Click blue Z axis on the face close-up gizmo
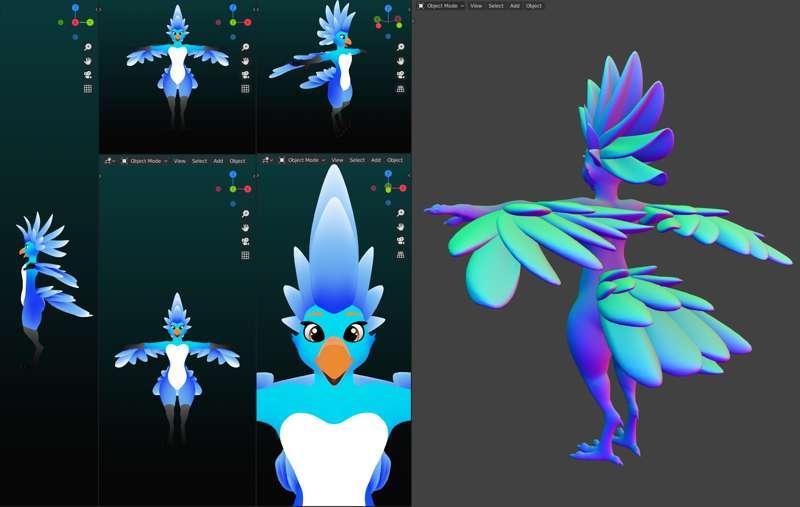The height and width of the screenshot is (507, 800). (388, 174)
